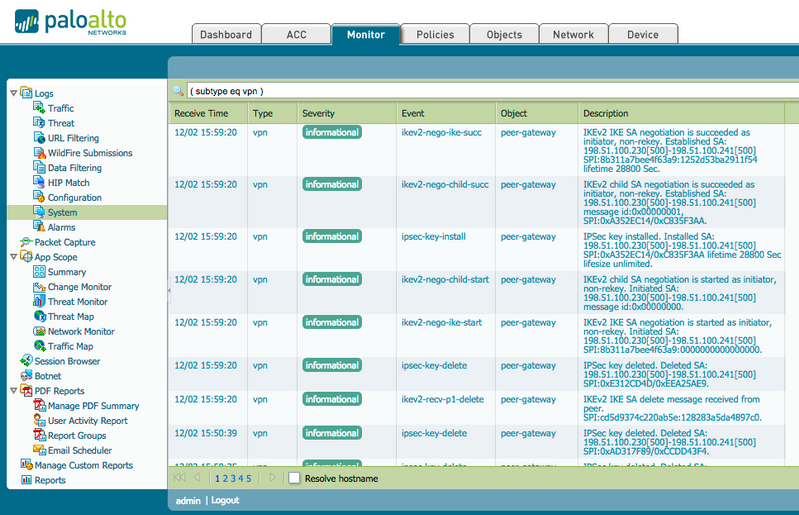Click the admin user link
The image size is (799, 515).
click(x=188, y=501)
